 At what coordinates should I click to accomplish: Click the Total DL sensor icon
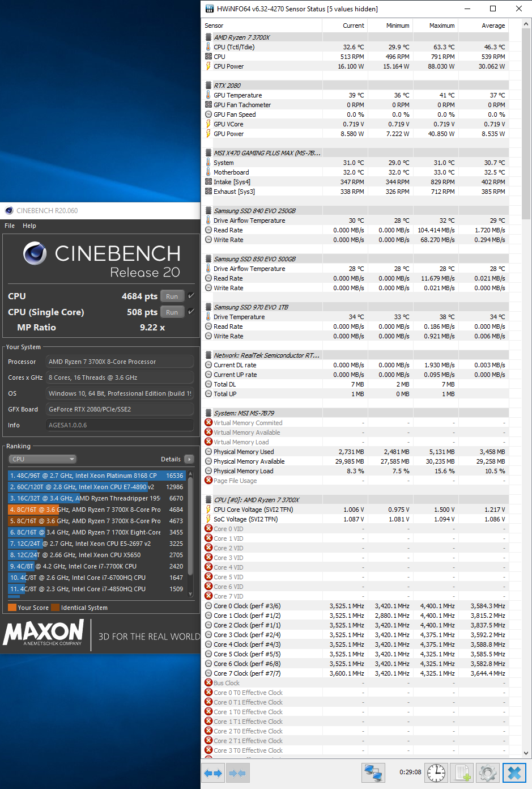pyautogui.click(x=208, y=384)
